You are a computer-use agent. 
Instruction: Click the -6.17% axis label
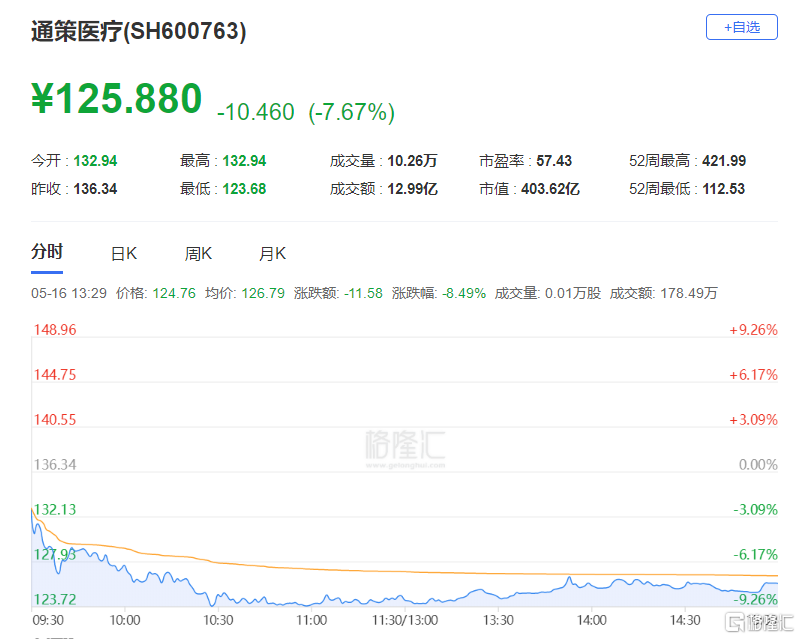[756, 554]
